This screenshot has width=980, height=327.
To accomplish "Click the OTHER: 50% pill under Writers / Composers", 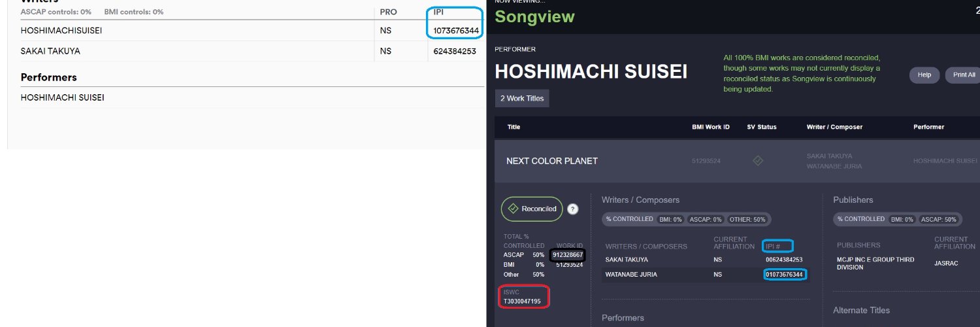I will coord(747,220).
